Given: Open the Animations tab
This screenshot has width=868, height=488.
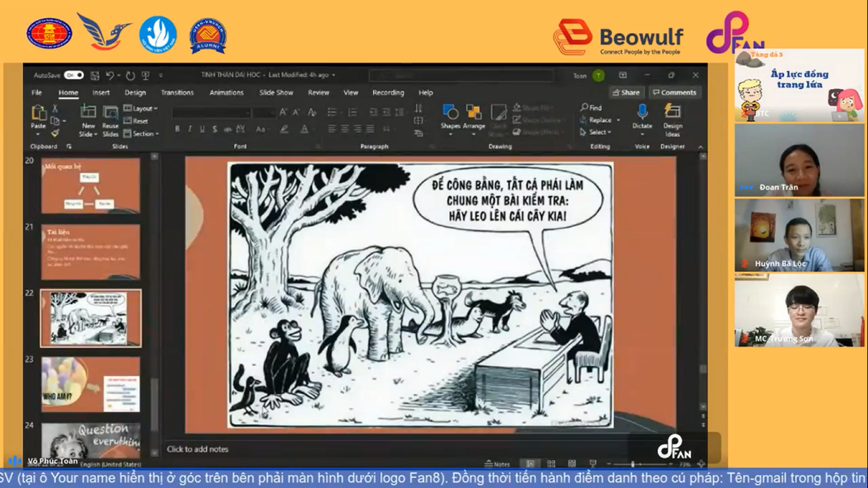Looking at the screenshot, I should (226, 92).
